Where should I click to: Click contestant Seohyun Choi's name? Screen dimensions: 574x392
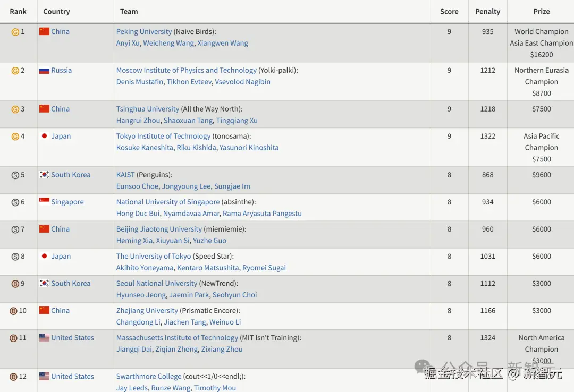[x=235, y=295]
